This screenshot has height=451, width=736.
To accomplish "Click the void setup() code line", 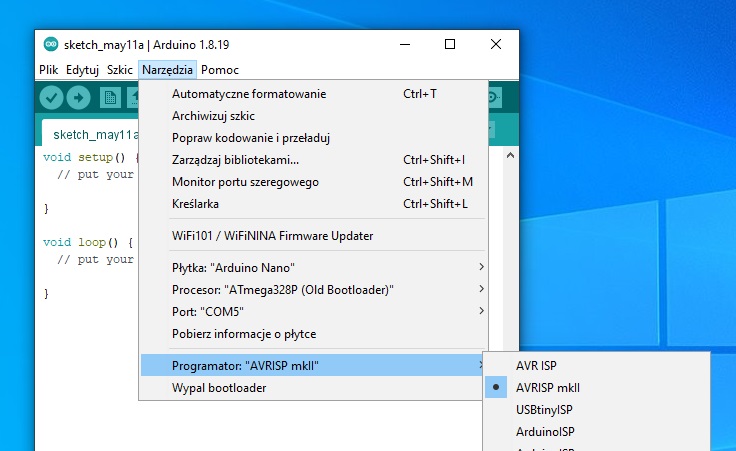I will [x=91, y=157].
